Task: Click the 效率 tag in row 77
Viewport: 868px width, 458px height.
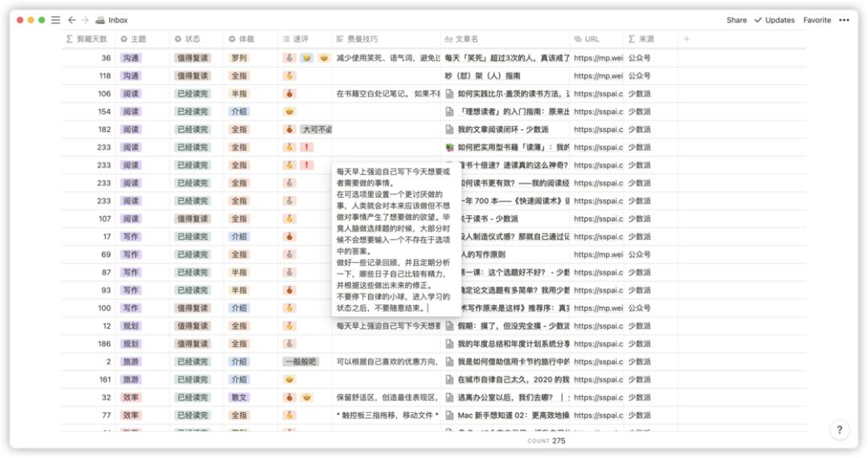Action: 131,415
